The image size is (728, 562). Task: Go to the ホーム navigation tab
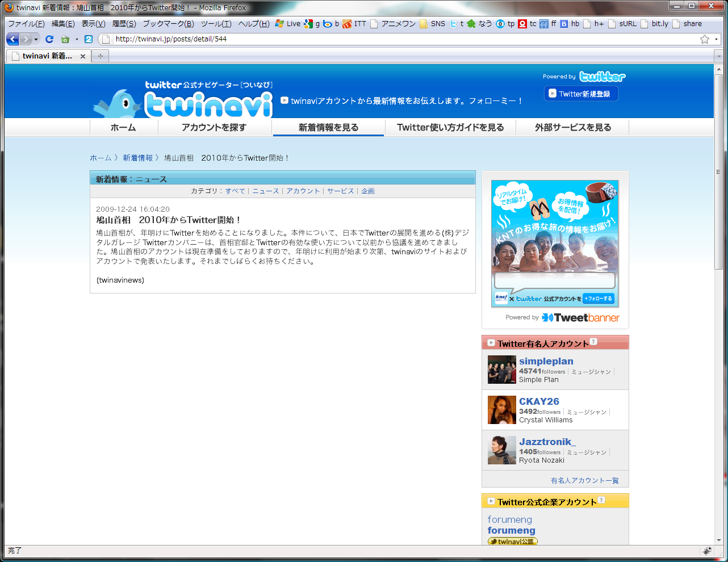[x=123, y=128]
